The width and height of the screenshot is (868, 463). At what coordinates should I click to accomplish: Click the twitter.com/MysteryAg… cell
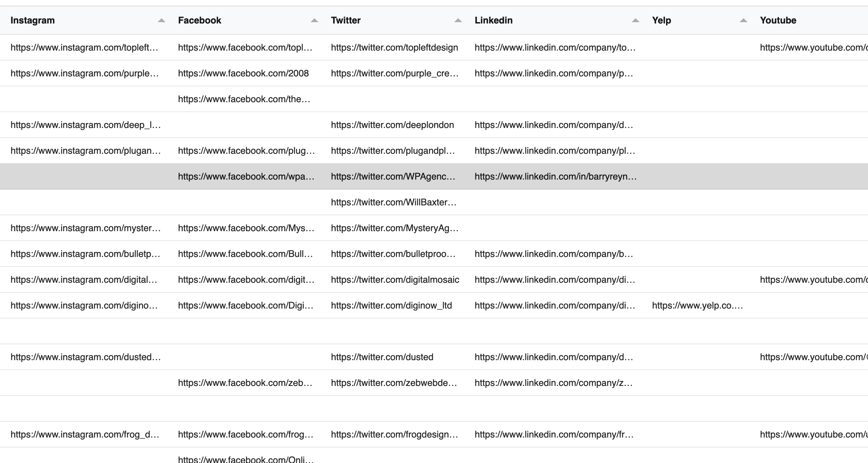coord(395,228)
